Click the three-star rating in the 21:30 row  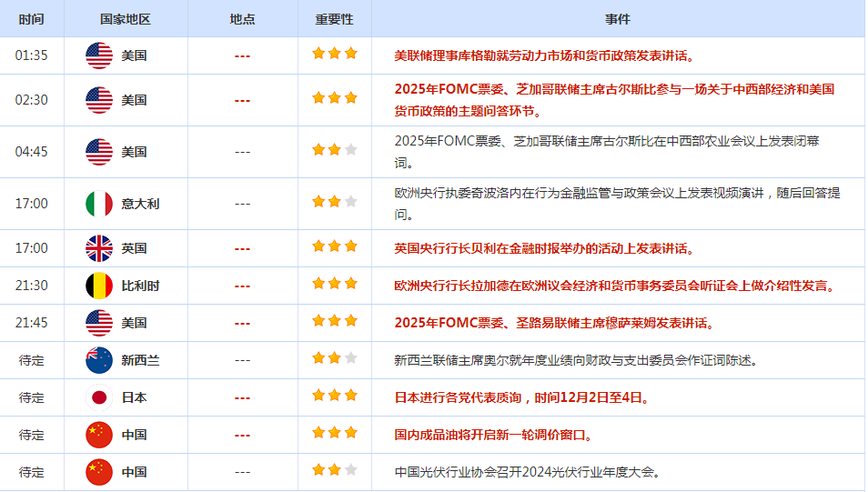(334, 284)
